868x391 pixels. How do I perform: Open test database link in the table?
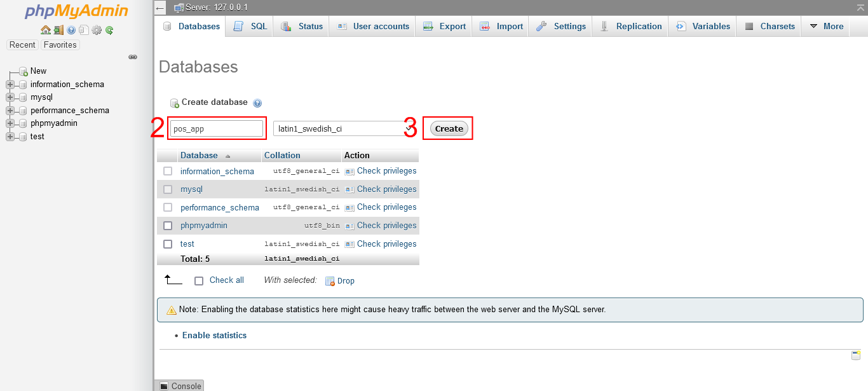pos(187,244)
